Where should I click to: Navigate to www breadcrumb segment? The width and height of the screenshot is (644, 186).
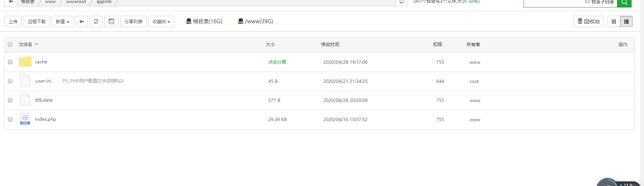(x=50, y=2)
